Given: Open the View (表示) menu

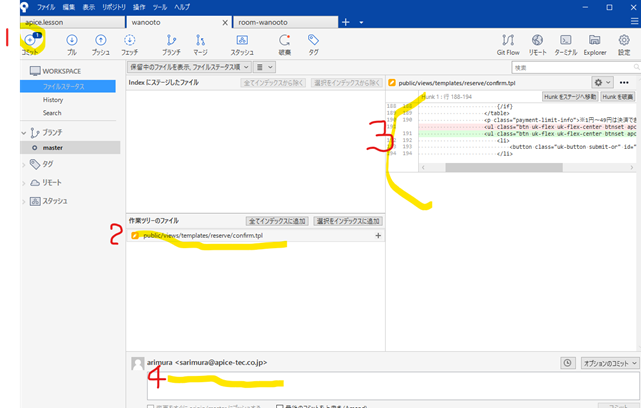Looking at the screenshot, I should point(89,7).
